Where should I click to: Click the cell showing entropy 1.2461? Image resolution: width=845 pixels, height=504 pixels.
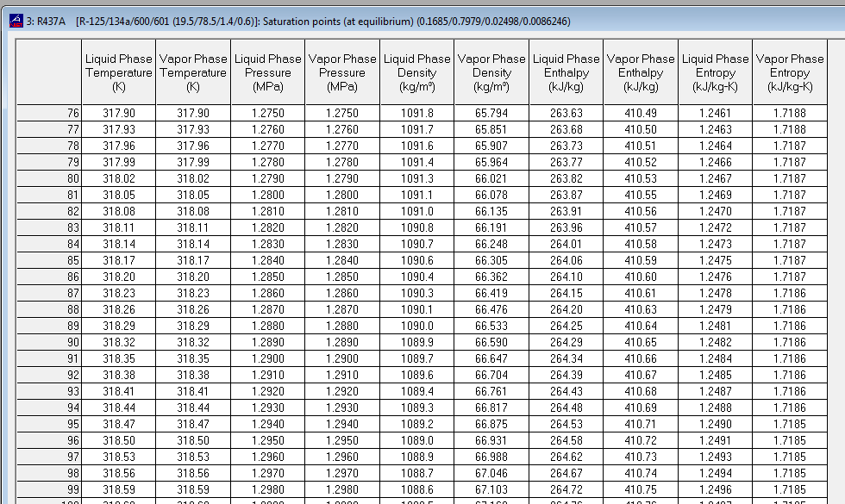point(716,112)
